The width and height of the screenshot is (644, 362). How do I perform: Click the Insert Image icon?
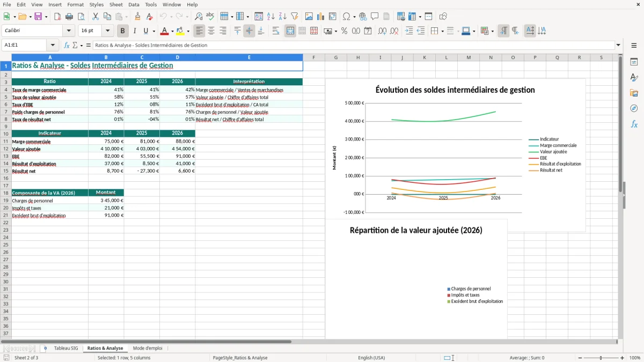point(309,17)
